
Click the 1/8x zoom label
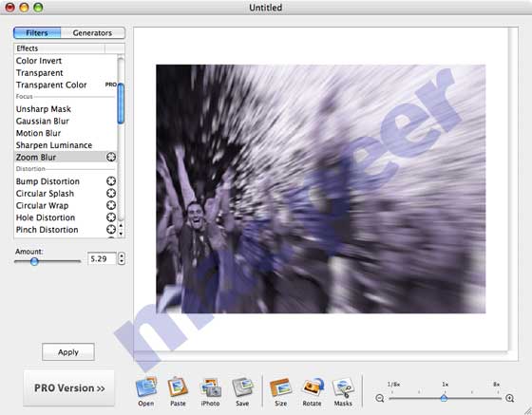(393, 385)
